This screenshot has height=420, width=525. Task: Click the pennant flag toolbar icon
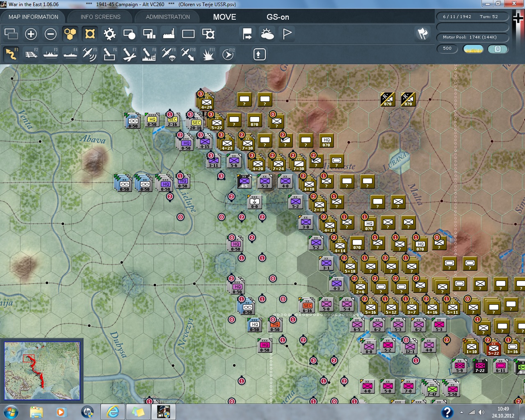287,34
